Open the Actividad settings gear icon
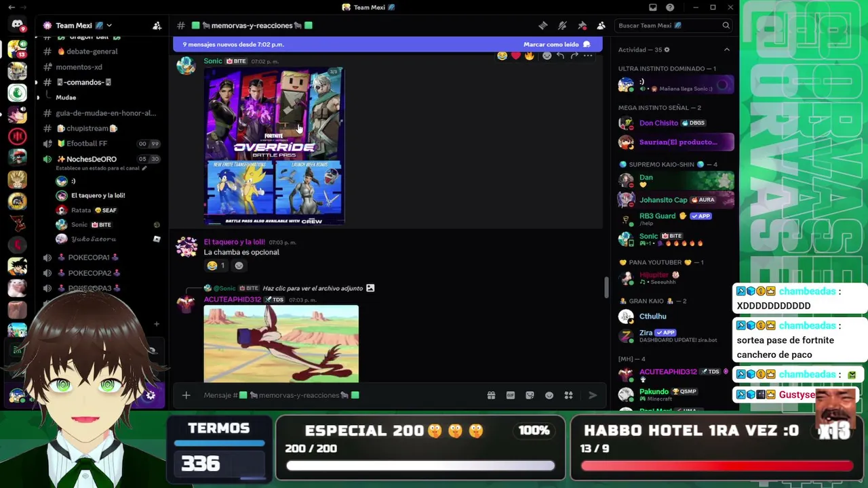This screenshot has width=868, height=488. [x=667, y=49]
